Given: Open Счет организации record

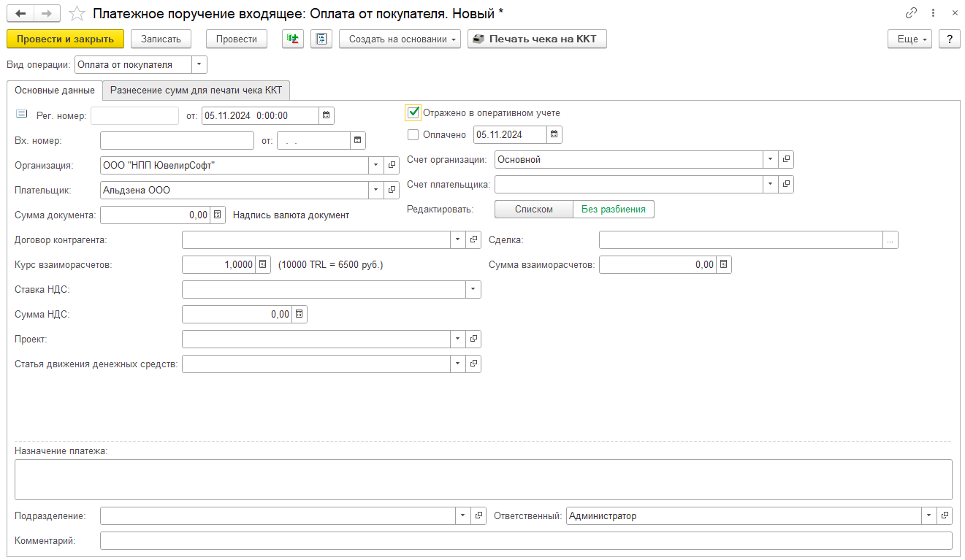Looking at the screenshot, I should coord(786,159).
